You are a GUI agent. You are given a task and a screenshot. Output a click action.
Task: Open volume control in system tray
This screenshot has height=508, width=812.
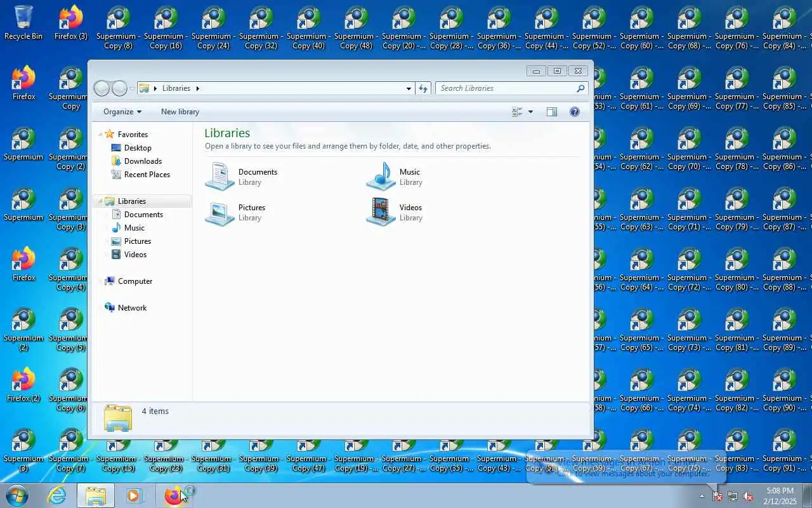[748, 496]
